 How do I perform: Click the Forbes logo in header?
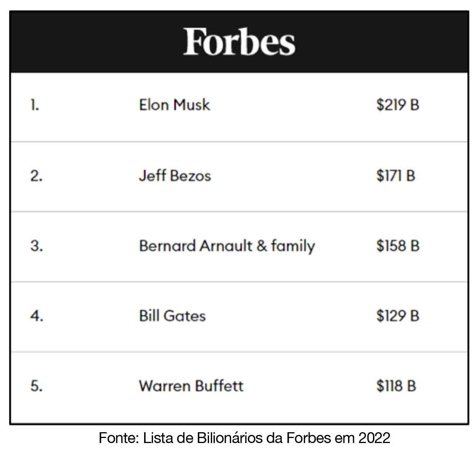click(239, 42)
